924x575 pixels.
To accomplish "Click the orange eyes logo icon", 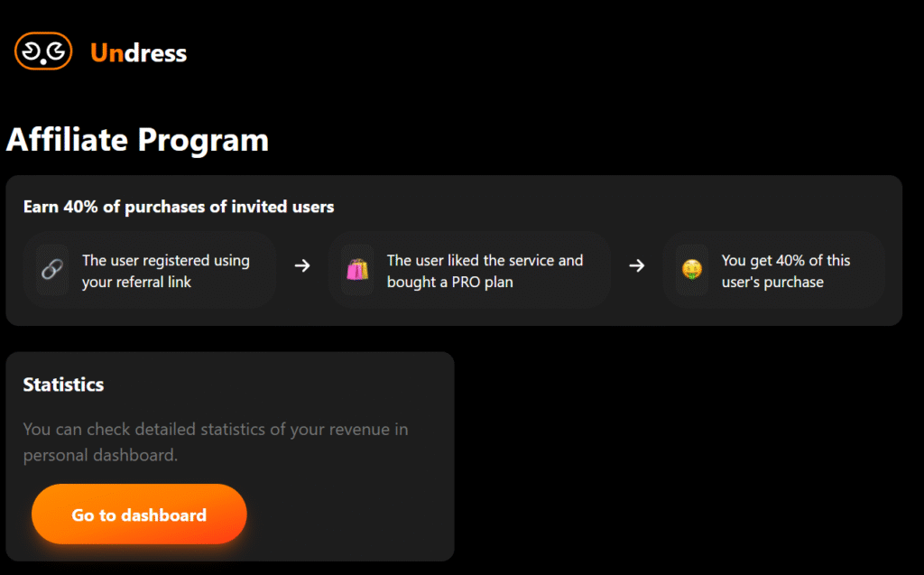I will click(43, 51).
